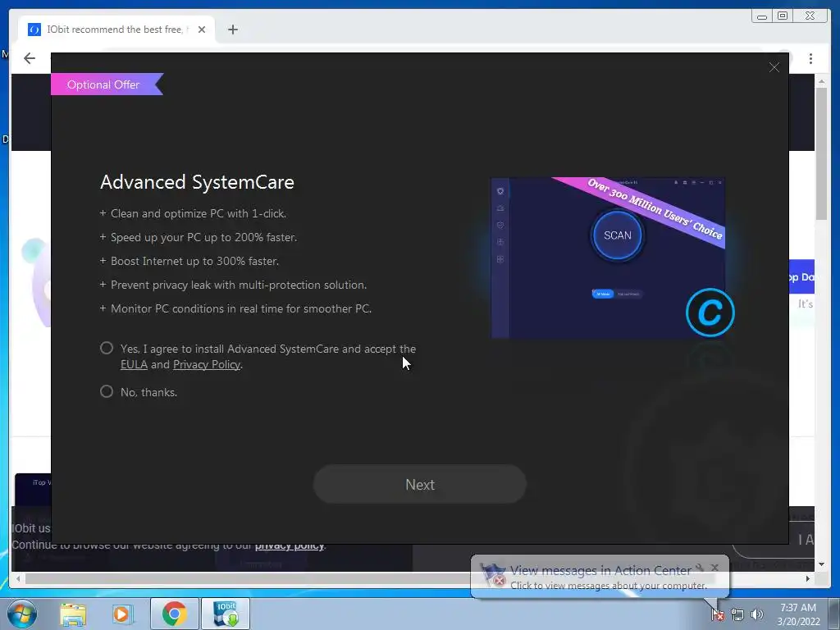840x630 pixels.
Task: Switch to IObit installer in taskbar
Action: 226,614
